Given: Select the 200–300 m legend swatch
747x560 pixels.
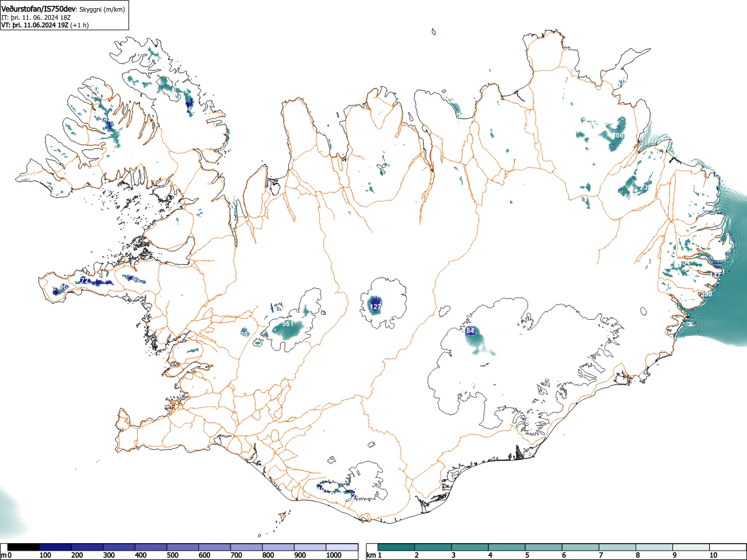Looking at the screenshot, I should 88,547.
